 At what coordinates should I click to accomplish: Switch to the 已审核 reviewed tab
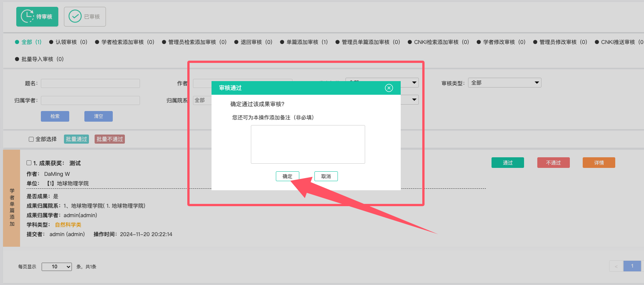tap(85, 17)
